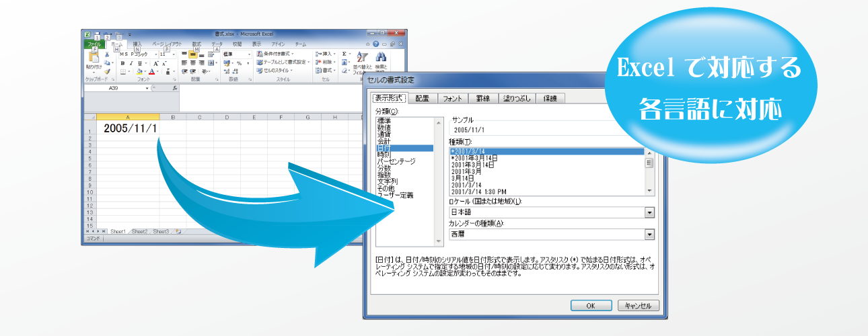This screenshot has width=868, height=336.
Task: Click the Increase Decimal icon
Action: (227, 71)
